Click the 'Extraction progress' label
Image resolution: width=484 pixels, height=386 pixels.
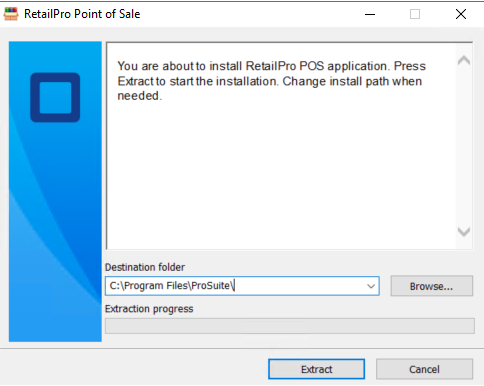tap(149, 309)
